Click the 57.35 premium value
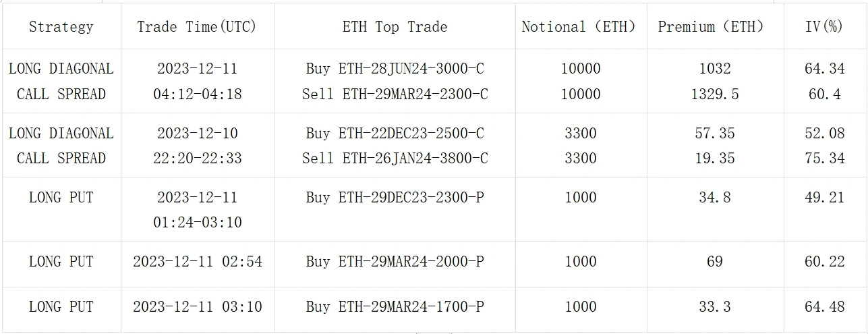Viewport: 868px width, 334px height. 714,133
